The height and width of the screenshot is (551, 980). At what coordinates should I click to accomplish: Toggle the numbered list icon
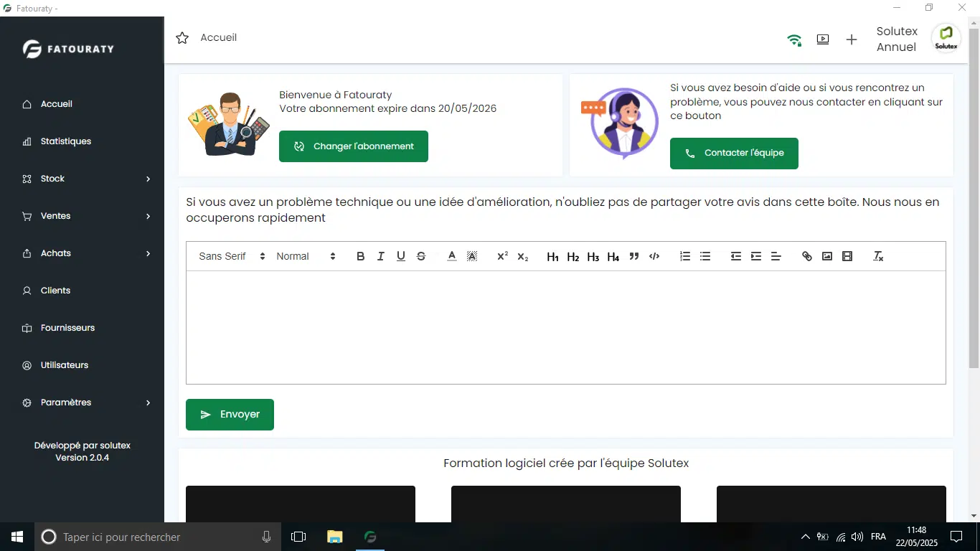tap(685, 256)
